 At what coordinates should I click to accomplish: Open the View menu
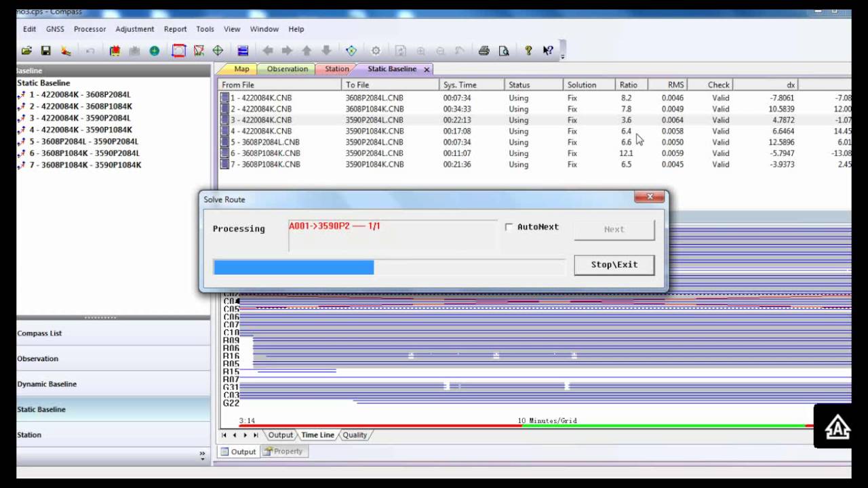(232, 29)
